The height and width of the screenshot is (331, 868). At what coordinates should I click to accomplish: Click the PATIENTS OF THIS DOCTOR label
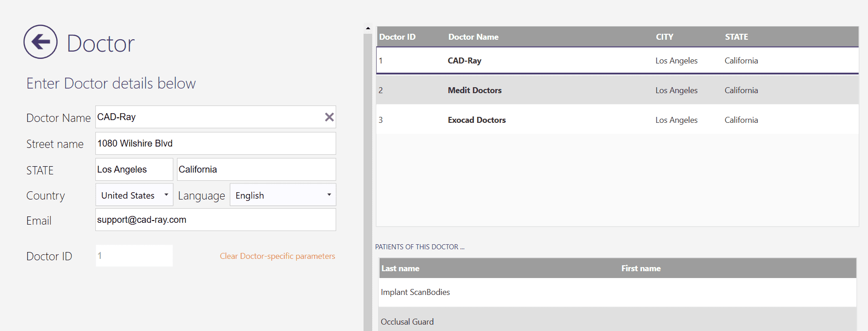420,247
